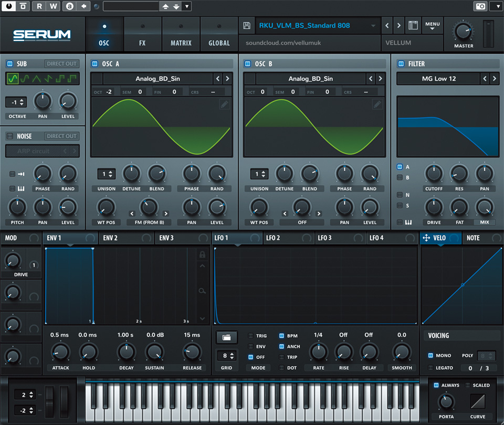The height and width of the screenshot is (425, 504).
Task: Toggle the MONO voicing checkbox
Action: [430, 355]
